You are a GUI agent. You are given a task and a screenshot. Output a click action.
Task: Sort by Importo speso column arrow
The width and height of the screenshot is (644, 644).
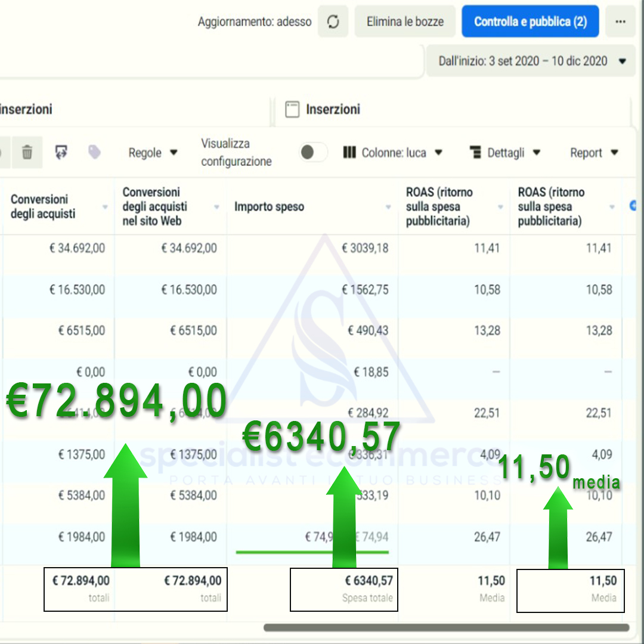pyautogui.click(x=388, y=207)
